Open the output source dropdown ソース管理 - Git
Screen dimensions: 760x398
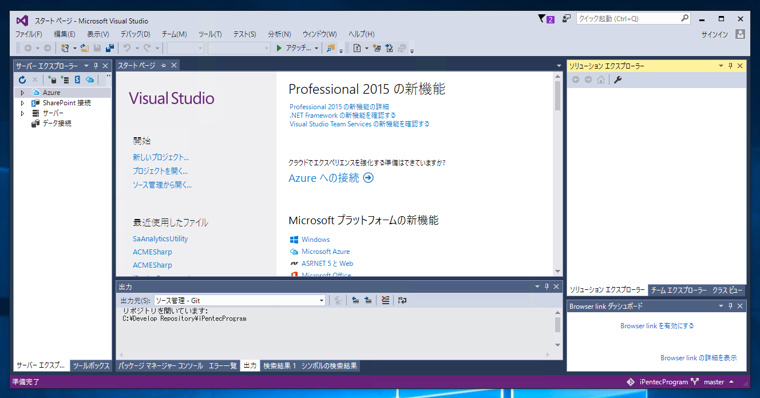click(x=239, y=301)
